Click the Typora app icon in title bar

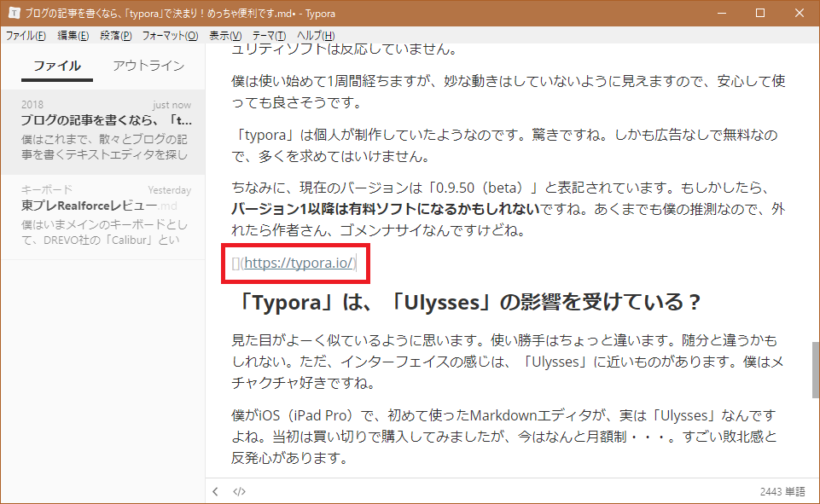coord(15,13)
